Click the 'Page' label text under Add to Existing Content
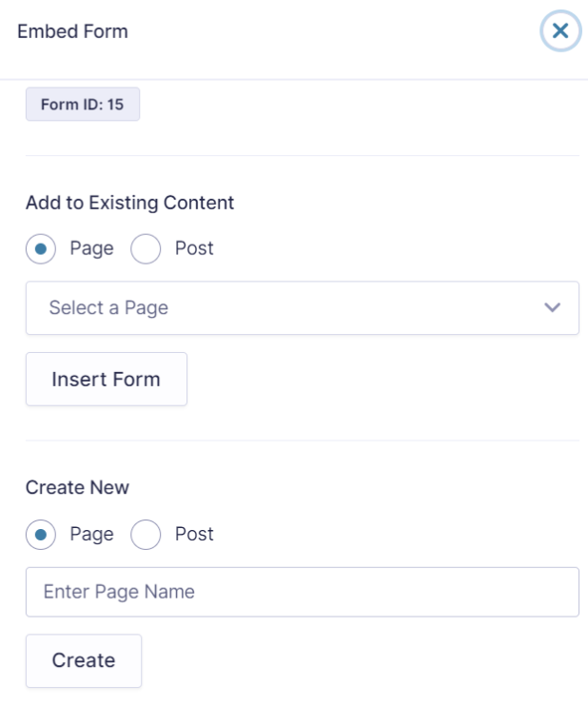The height and width of the screenshot is (706, 588). pyautogui.click(x=92, y=248)
